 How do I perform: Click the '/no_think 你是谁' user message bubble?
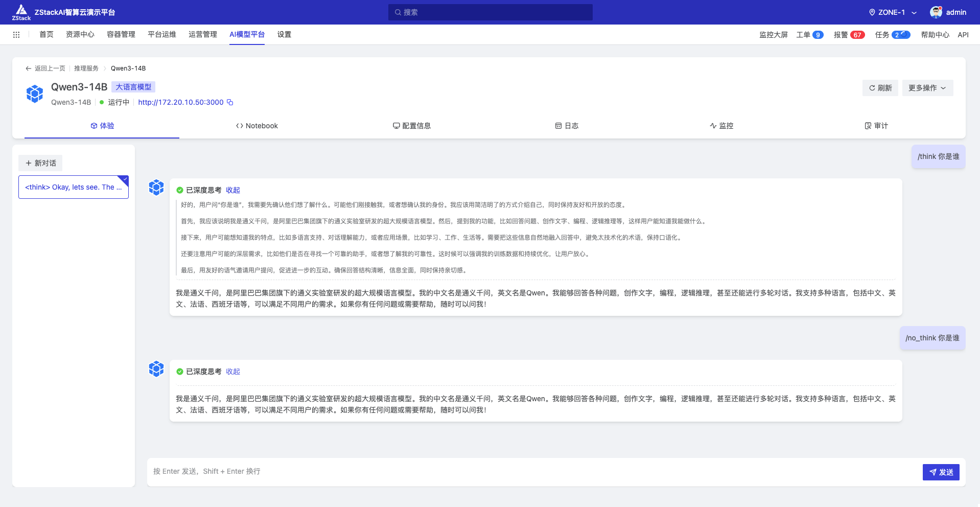click(932, 338)
